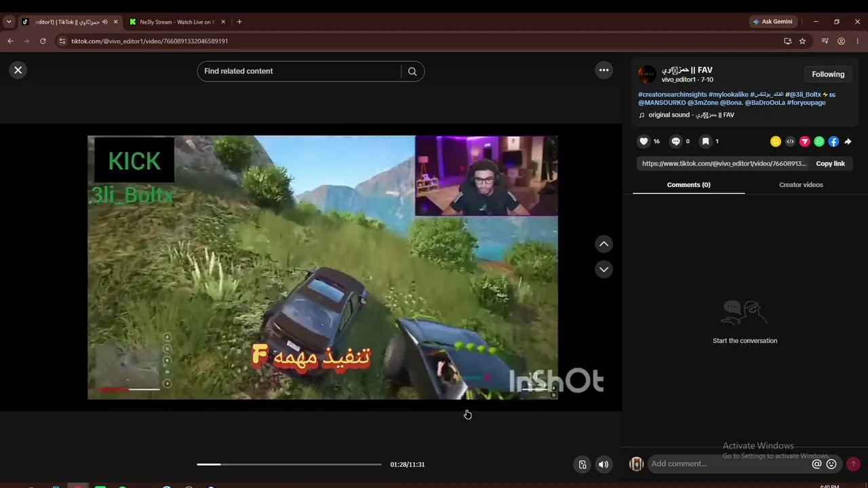Open the @Bona. mention link

pyautogui.click(x=731, y=103)
